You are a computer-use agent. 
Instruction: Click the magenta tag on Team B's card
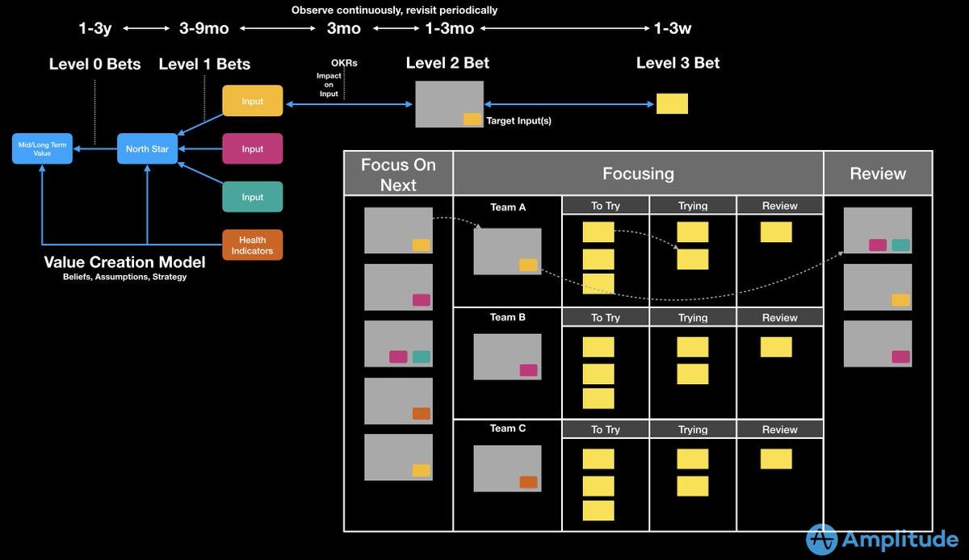(528, 370)
